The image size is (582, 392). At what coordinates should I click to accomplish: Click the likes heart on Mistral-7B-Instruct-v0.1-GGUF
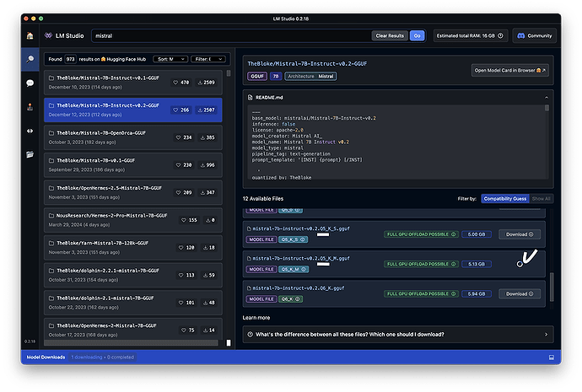[175, 83]
